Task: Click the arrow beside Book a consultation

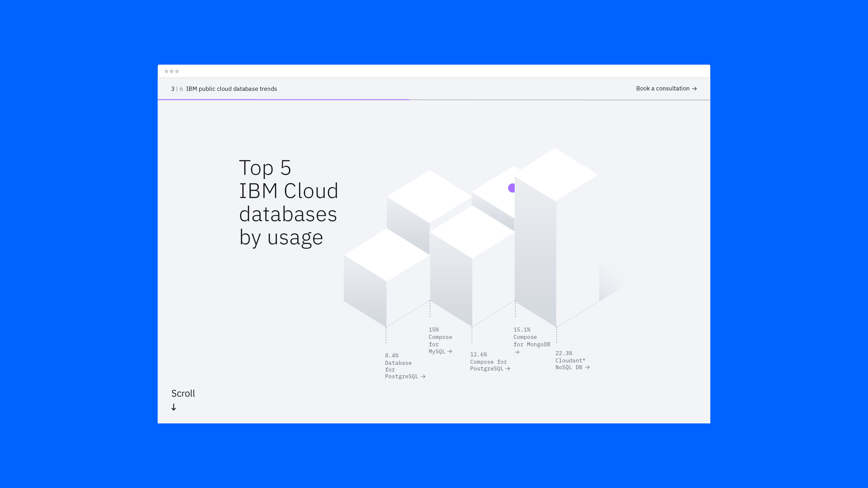Action: tap(694, 89)
